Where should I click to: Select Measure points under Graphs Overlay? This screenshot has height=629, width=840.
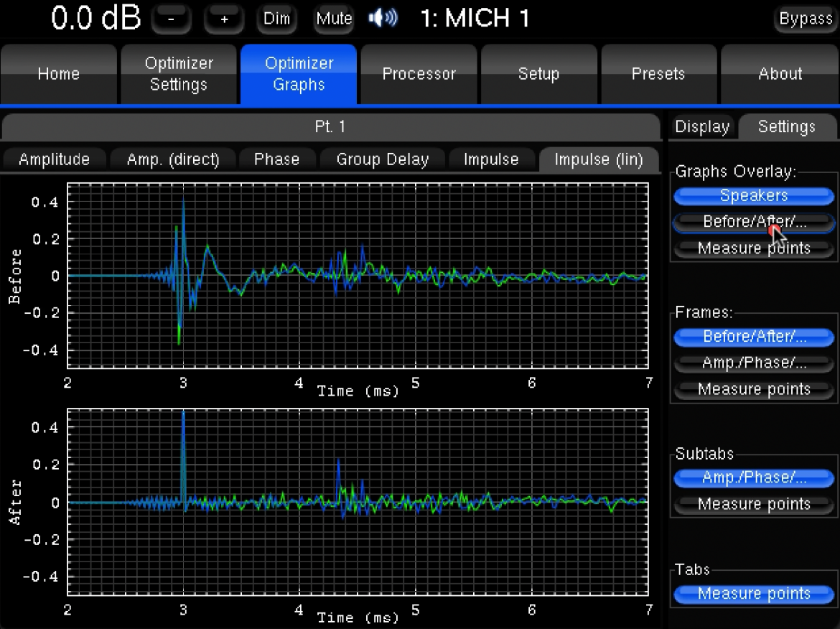tap(754, 248)
